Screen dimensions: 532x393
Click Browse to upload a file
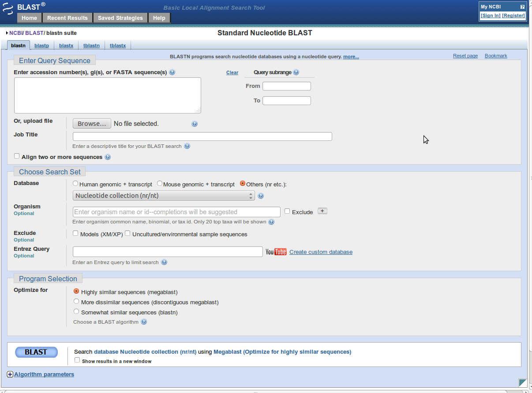[x=92, y=124]
